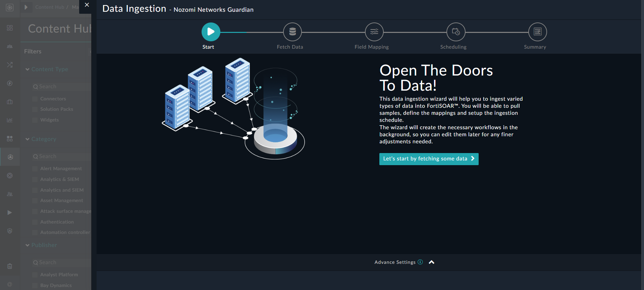The image size is (644, 290).
Task: Open the Content Hub breadcrumb link
Action: pos(50,7)
